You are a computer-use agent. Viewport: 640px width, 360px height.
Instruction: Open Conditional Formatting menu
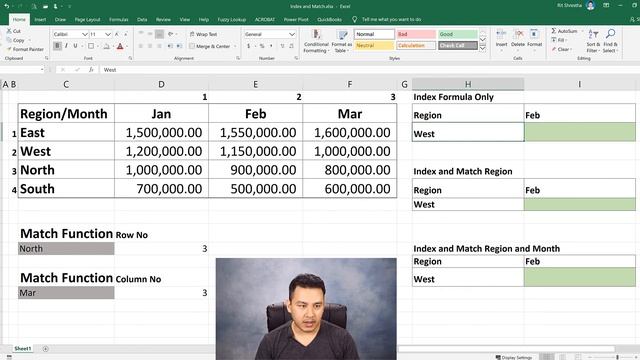316,41
